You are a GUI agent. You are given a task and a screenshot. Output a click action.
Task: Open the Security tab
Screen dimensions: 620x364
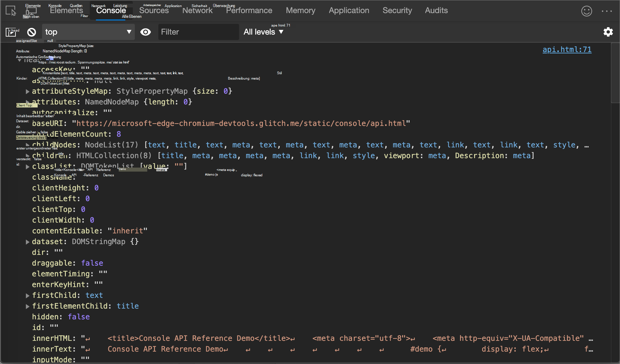(x=397, y=11)
